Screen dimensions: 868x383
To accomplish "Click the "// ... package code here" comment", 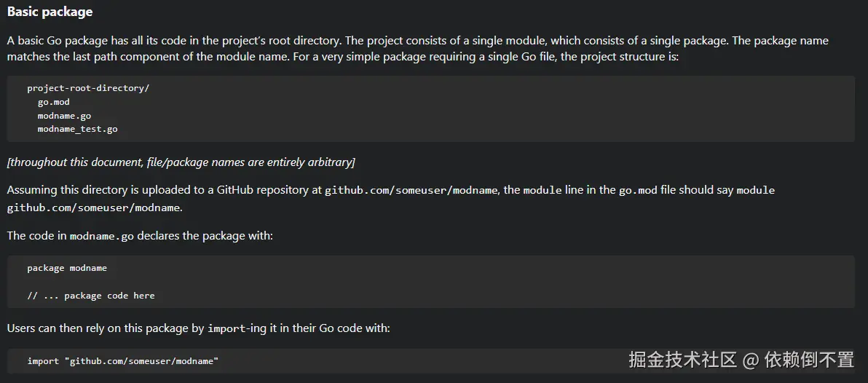I will [x=91, y=296].
